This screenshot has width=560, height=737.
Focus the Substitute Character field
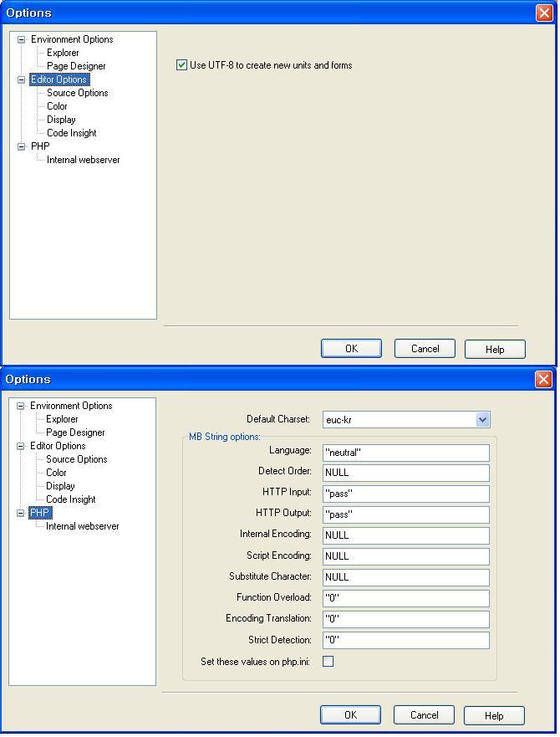pyautogui.click(x=406, y=577)
